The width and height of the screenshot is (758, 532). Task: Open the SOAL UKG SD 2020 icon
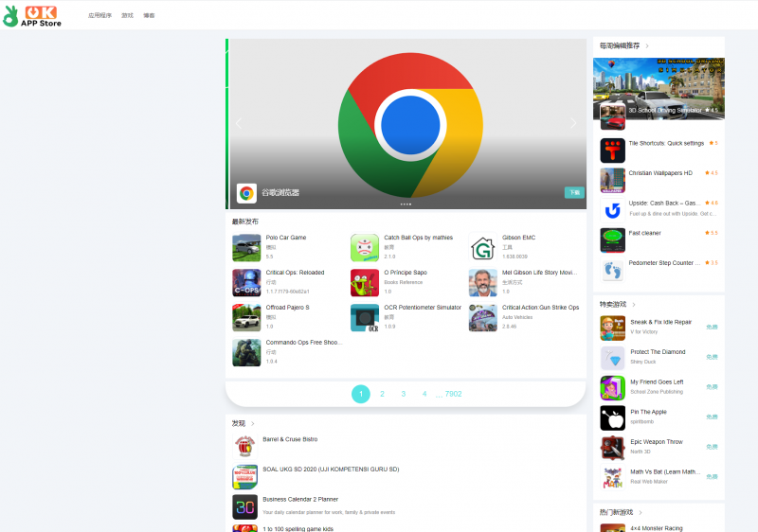click(245, 476)
